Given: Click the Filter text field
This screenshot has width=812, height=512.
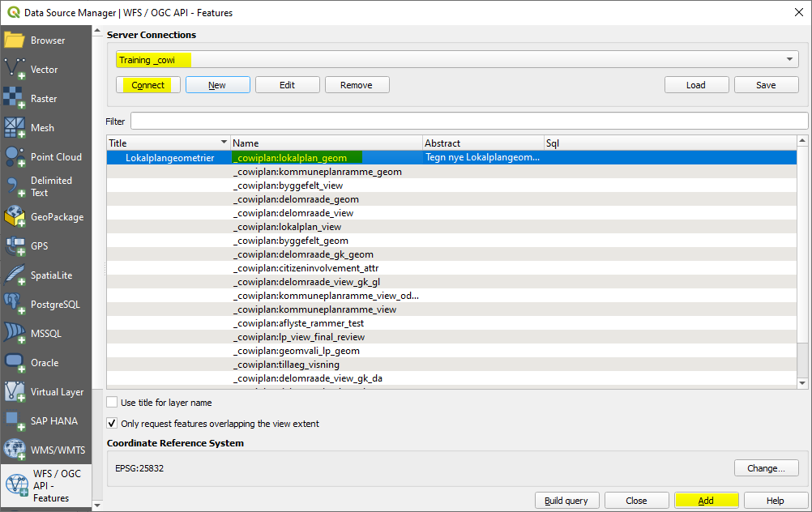Looking at the screenshot, I should [x=468, y=122].
